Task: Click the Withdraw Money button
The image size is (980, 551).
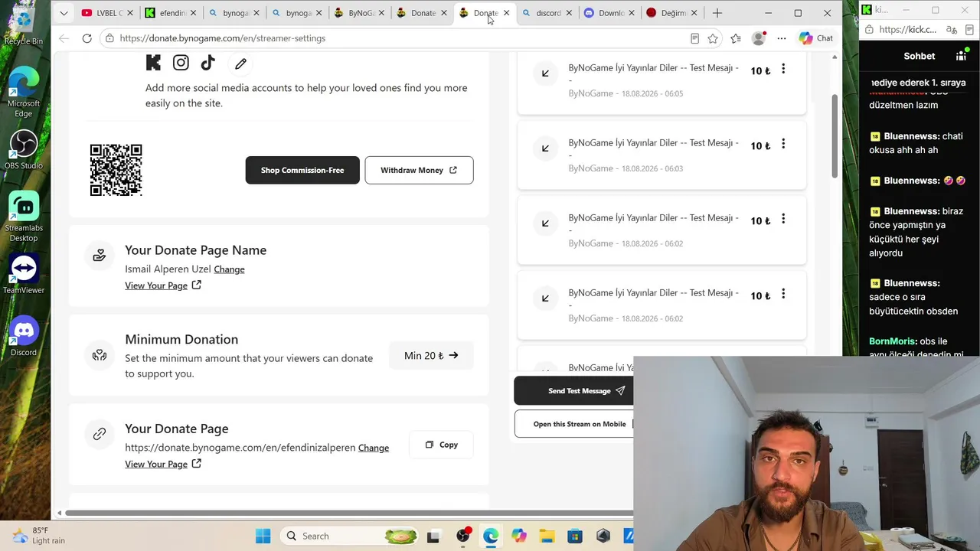Action: [419, 170]
